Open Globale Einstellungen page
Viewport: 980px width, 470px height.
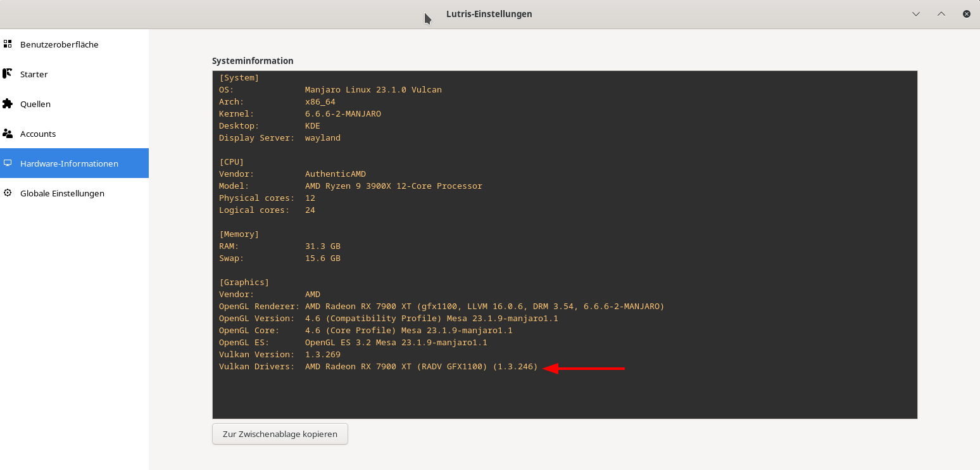[74, 193]
